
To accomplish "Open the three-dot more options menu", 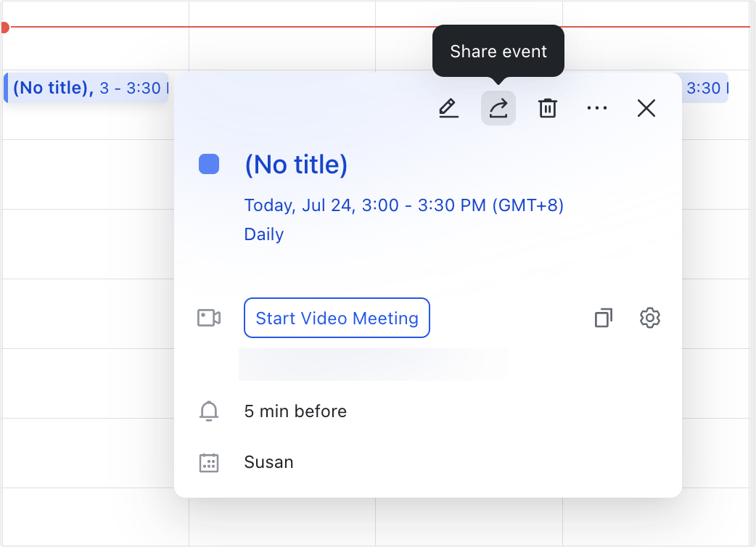I will click(597, 108).
